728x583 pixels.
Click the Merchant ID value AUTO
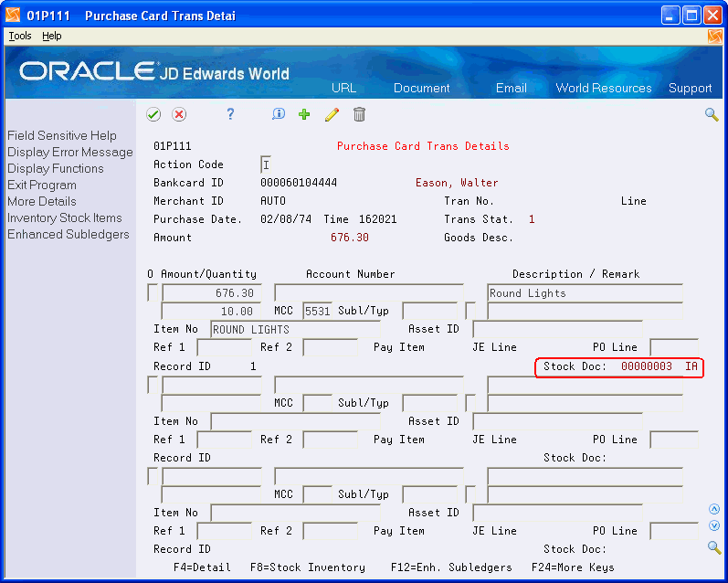273,201
